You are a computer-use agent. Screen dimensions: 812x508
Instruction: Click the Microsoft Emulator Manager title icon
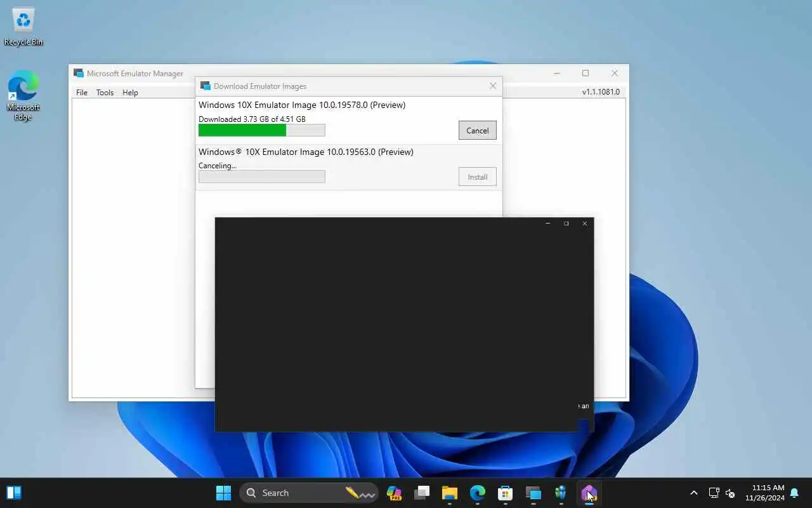tap(79, 73)
